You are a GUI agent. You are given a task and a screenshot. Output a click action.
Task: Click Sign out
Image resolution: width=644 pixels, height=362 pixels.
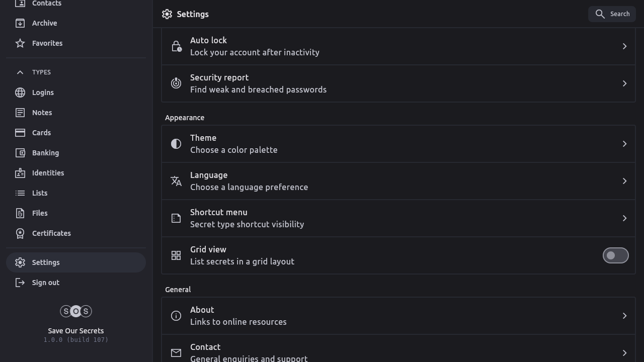(x=45, y=283)
